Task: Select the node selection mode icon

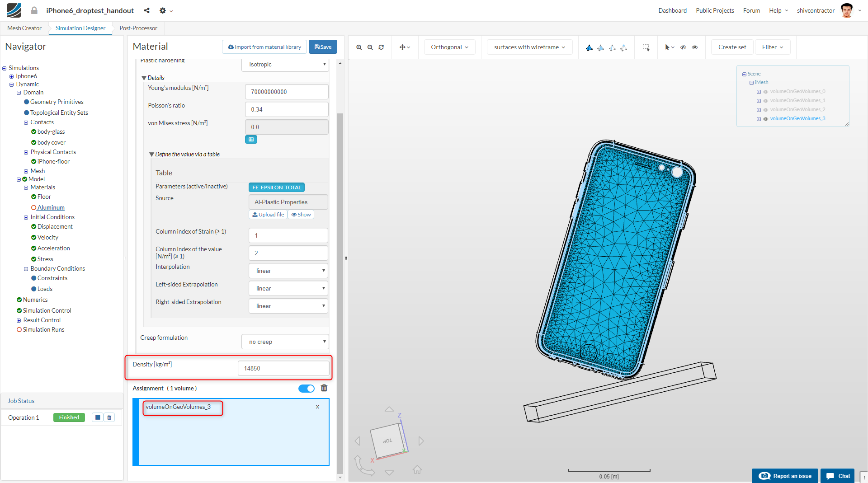Action: 623,47
